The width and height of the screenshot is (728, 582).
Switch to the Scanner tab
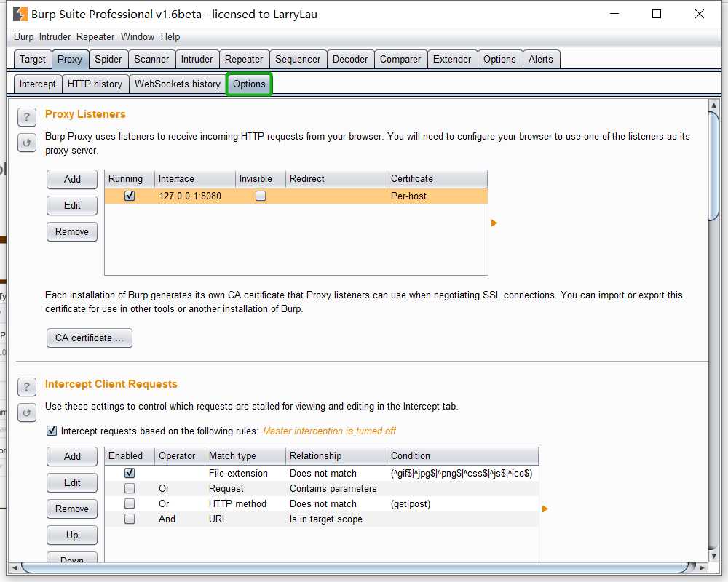151,60
